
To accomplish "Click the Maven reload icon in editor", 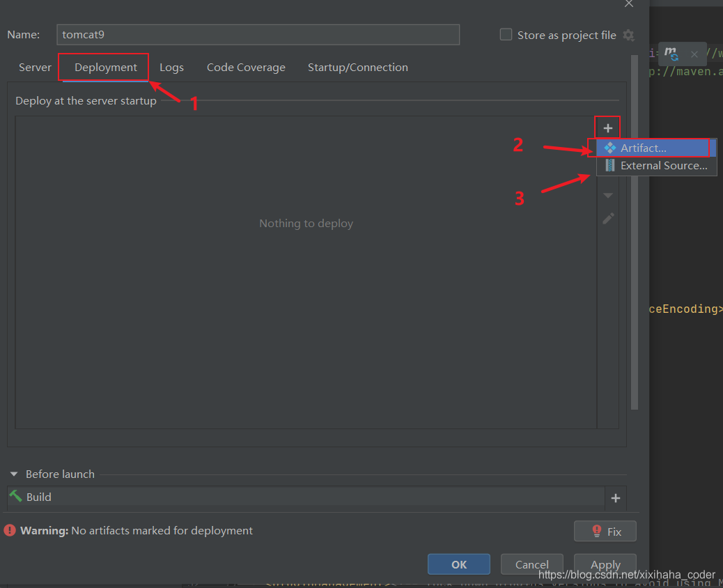I will [x=671, y=54].
